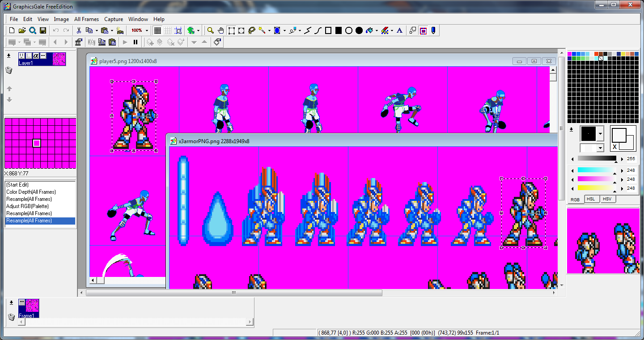Open the Image menu

(61, 19)
